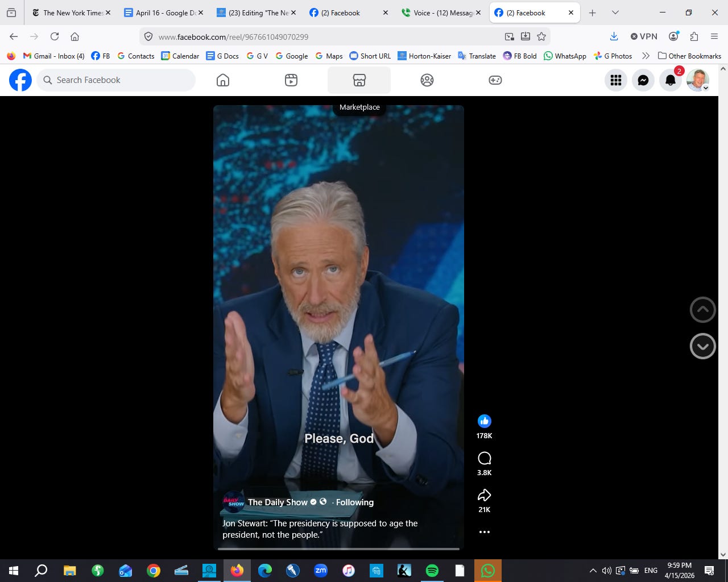
Task: Switch to the first (2) Facebook tab
Action: (349, 13)
